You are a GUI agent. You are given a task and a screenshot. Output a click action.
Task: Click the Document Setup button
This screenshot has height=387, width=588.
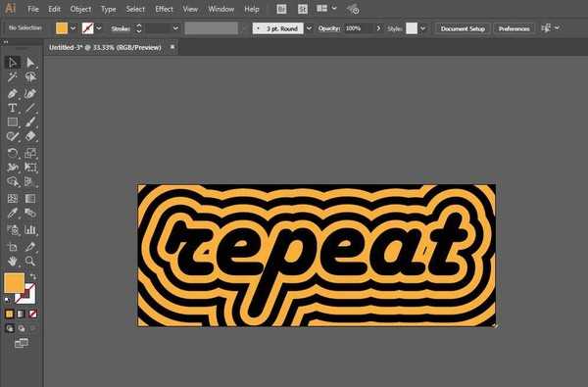pyautogui.click(x=463, y=28)
